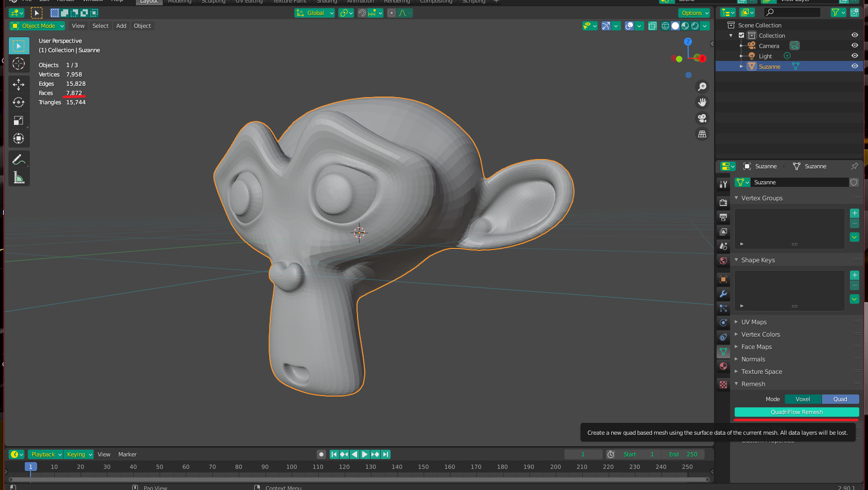Screen dimensions: 868x490
Task: Select Voxel remesh mode
Action: point(803,399)
